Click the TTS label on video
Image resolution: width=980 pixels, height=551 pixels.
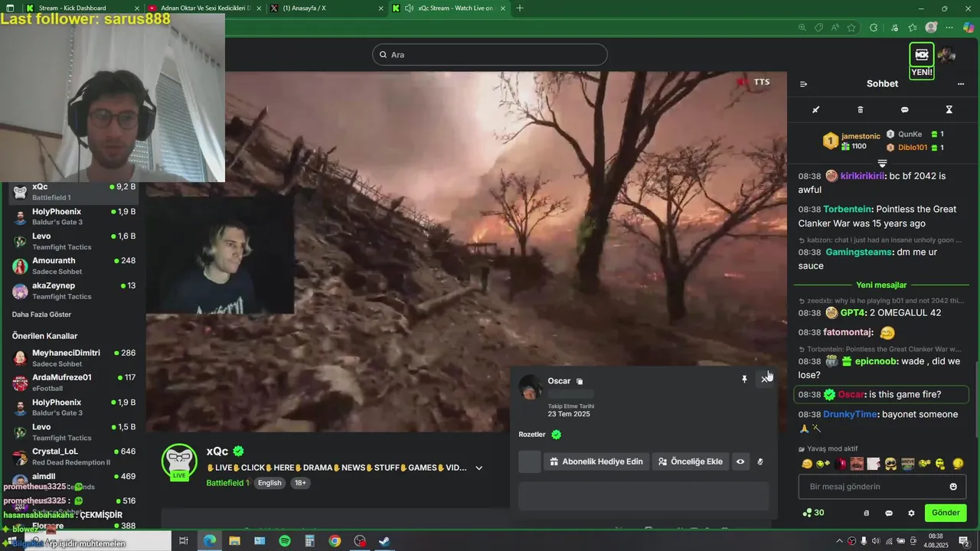pos(762,82)
